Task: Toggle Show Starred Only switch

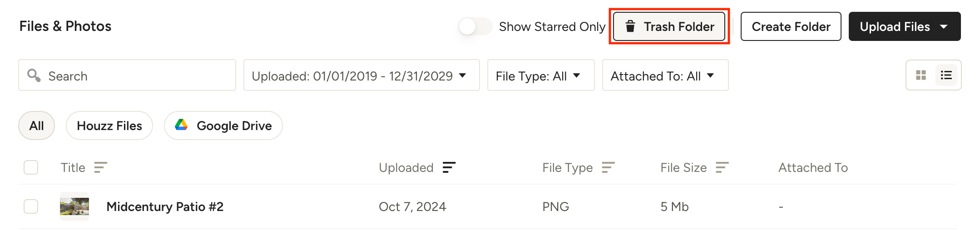Action: pos(475,26)
